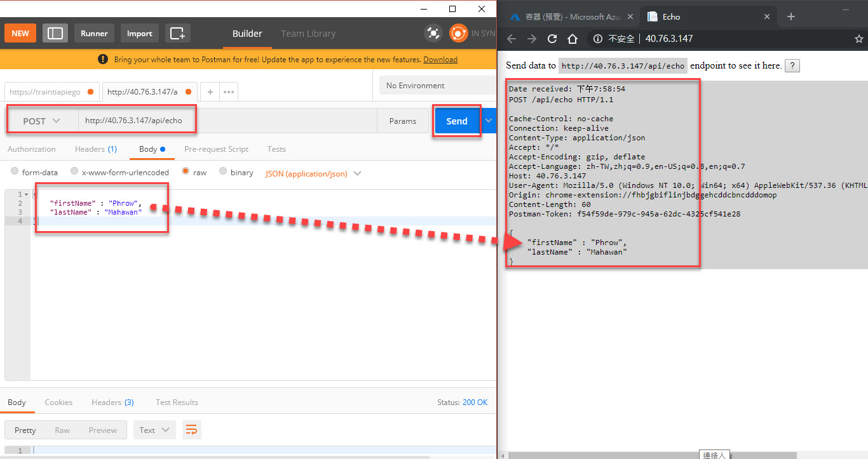Switch to the Builder tab

(247, 34)
